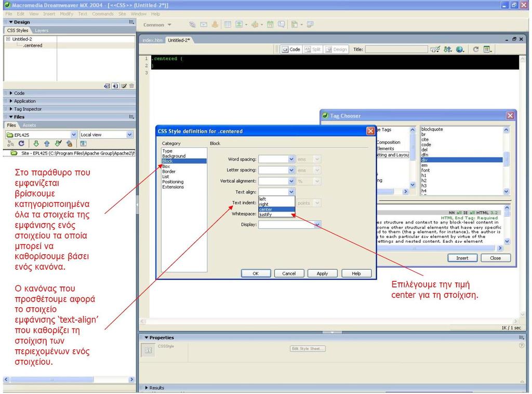Click the Check Browser Support icon
Viewport: 532px width, 394px height.
tap(435, 49)
